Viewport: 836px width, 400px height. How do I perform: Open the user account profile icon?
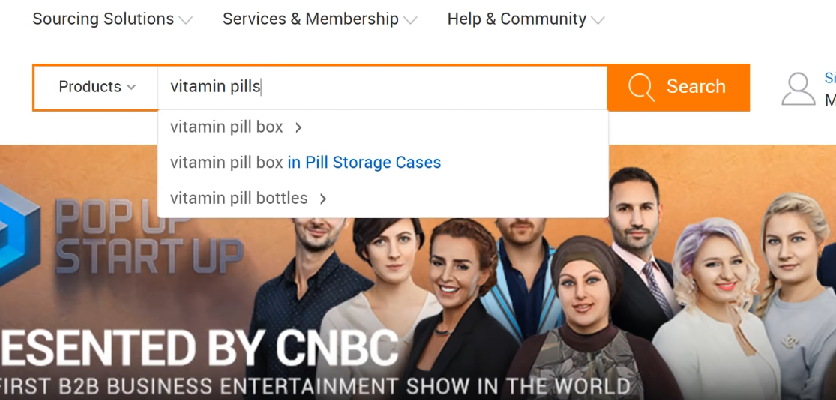tap(798, 89)
